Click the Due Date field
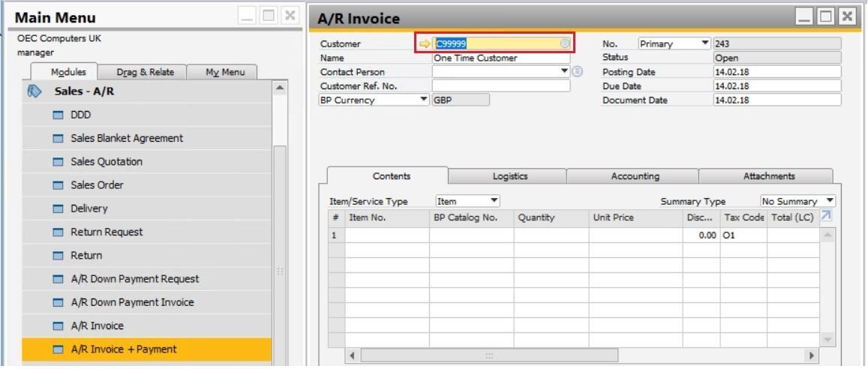This screenshot has width=868, height=369. (777, 85)
